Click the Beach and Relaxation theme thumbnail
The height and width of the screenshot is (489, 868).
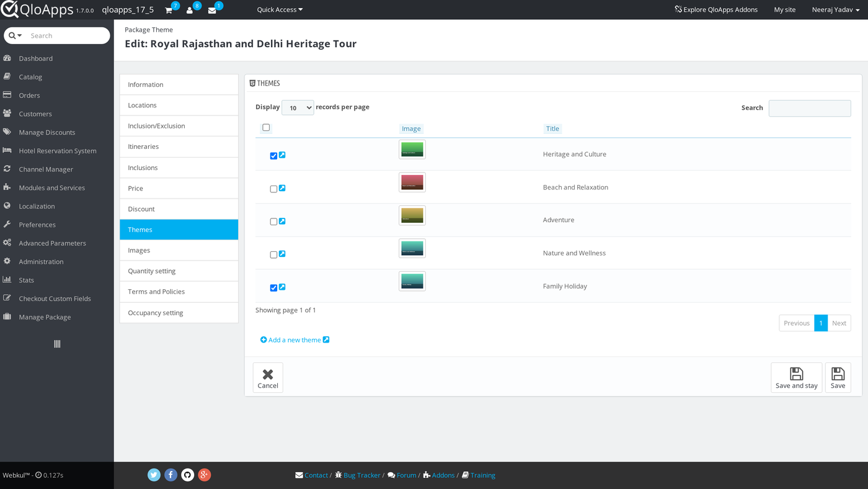412,182
